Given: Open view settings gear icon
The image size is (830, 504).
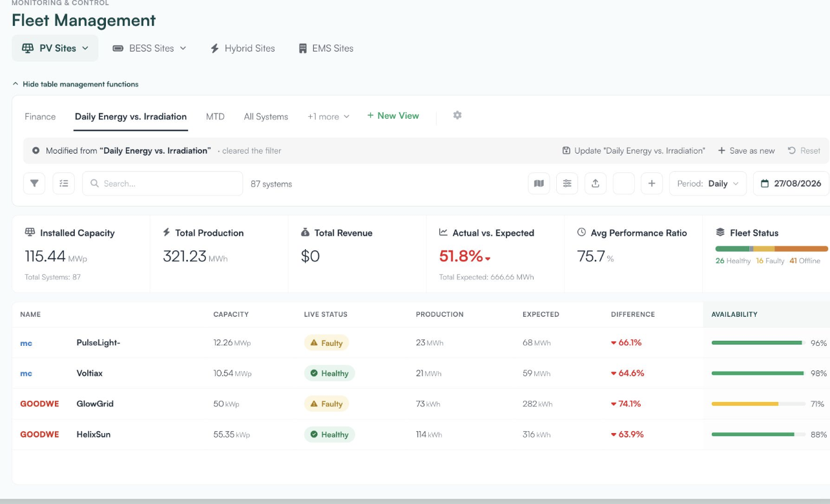Looking at the screenshot, I should tap(457, 116).
